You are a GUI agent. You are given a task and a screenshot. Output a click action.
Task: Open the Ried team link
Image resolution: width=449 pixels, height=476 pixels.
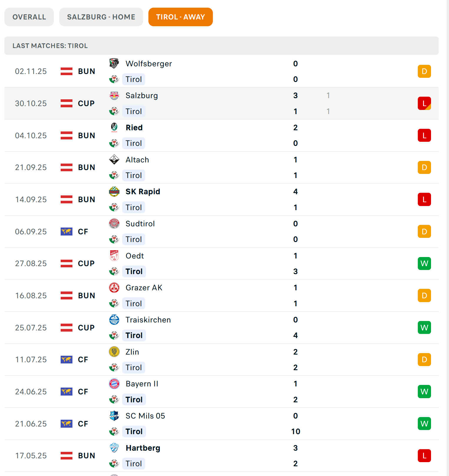tap(134, 128)
